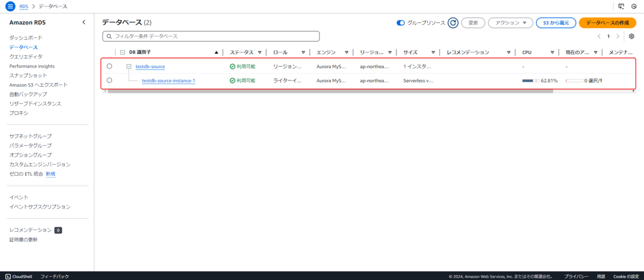Go to next page arrow
Image resolution: width=644 pixels, height=280 pixels.
pos(618,36)
